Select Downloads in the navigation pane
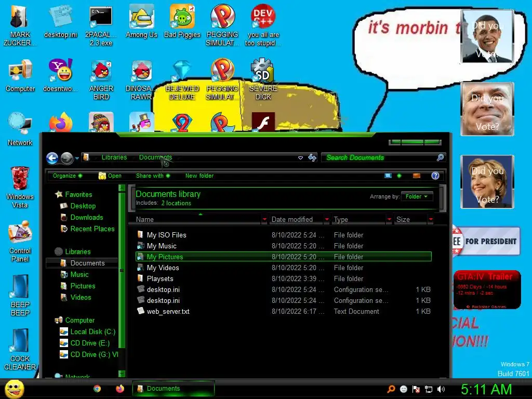 [x=82, y=217]
